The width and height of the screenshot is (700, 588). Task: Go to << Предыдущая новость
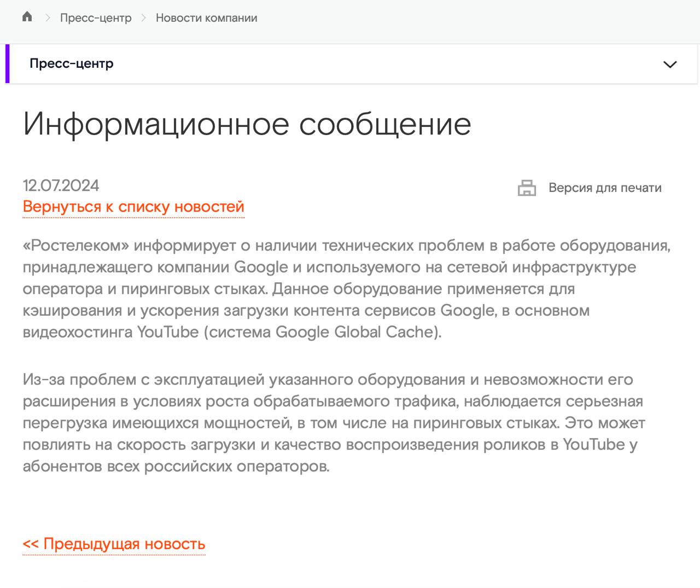click(x=114, y=544)
